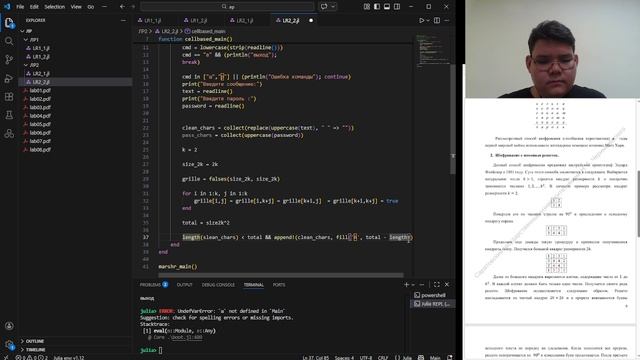Open the Selection menu
Screen dimensions: 640x360
tap(54, 7)
